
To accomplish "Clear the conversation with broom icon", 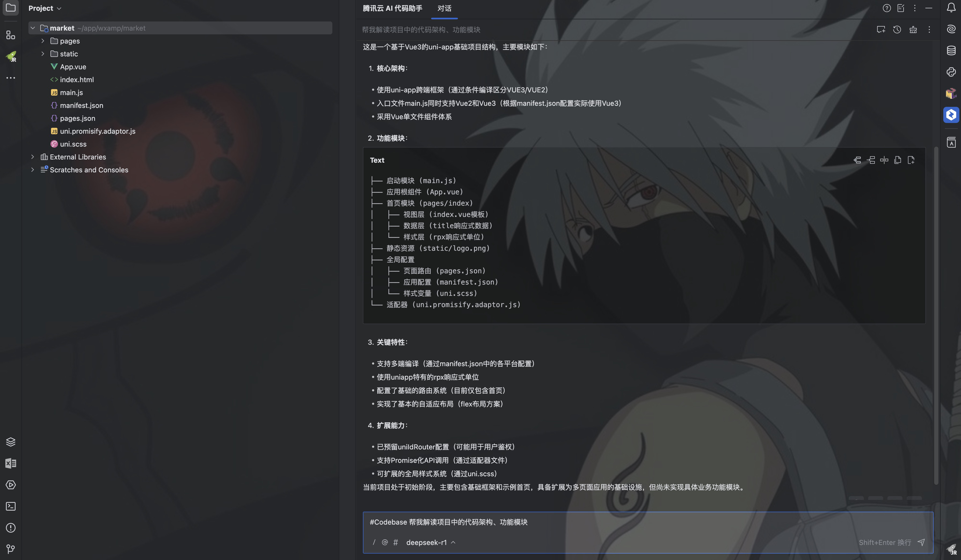I will coord(913,29).
